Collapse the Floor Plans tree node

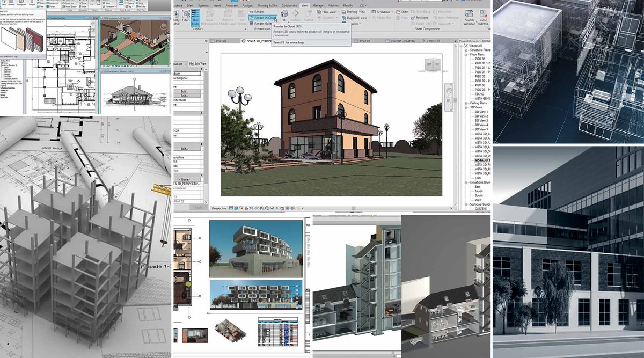(x=466, y=55)
